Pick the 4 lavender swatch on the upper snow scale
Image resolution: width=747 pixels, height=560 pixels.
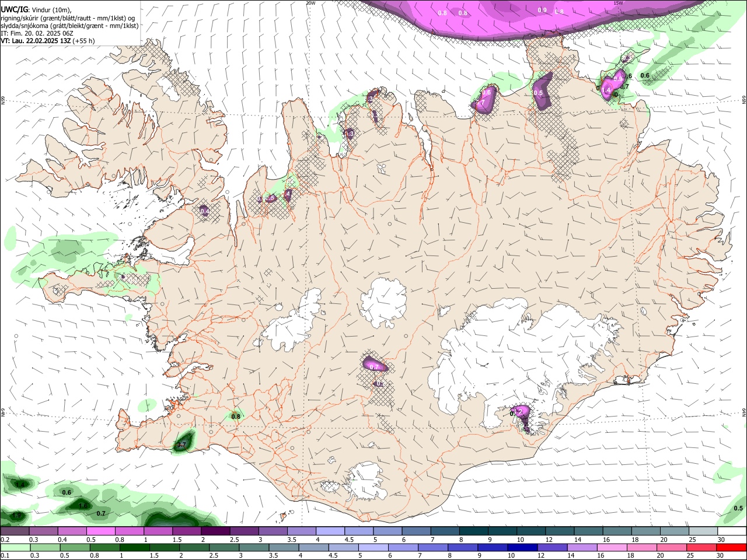330,531
